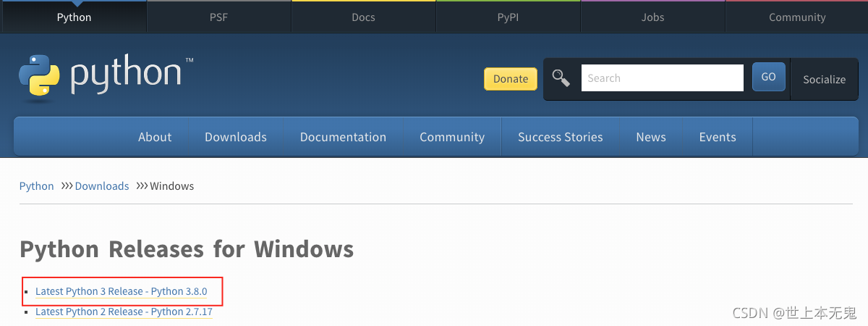This screenshot has width=868, height=326.
Task: Open the Documentation navigation menu
Action: 343,137
